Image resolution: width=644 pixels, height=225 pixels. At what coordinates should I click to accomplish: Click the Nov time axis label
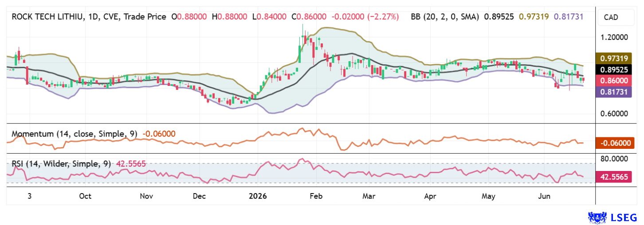click(146, 196)
